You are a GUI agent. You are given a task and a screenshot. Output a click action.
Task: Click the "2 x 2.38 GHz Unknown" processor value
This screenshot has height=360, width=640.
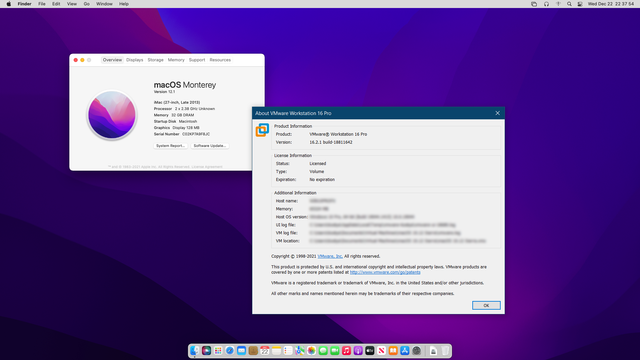[x=195, y=109]
